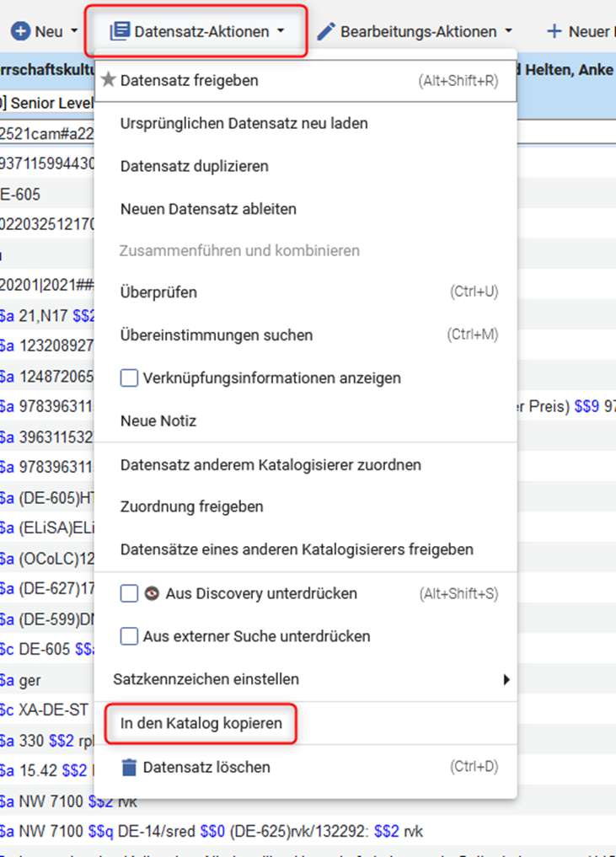Select In den Katalog kopieren
Viewport: 616px width, 857px height.
coord(201,723)
